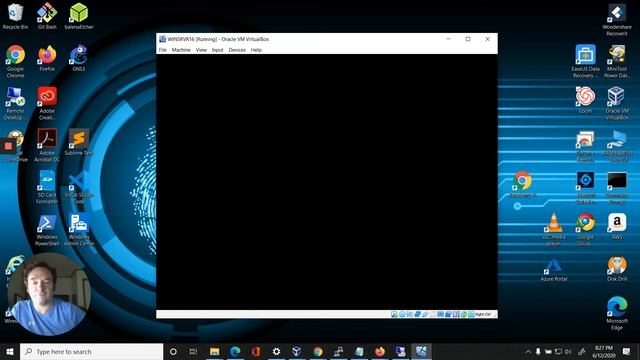Open Settings gear on the taskbar
640x360 pixels.
pyautogui.click(x=276, y=351)
